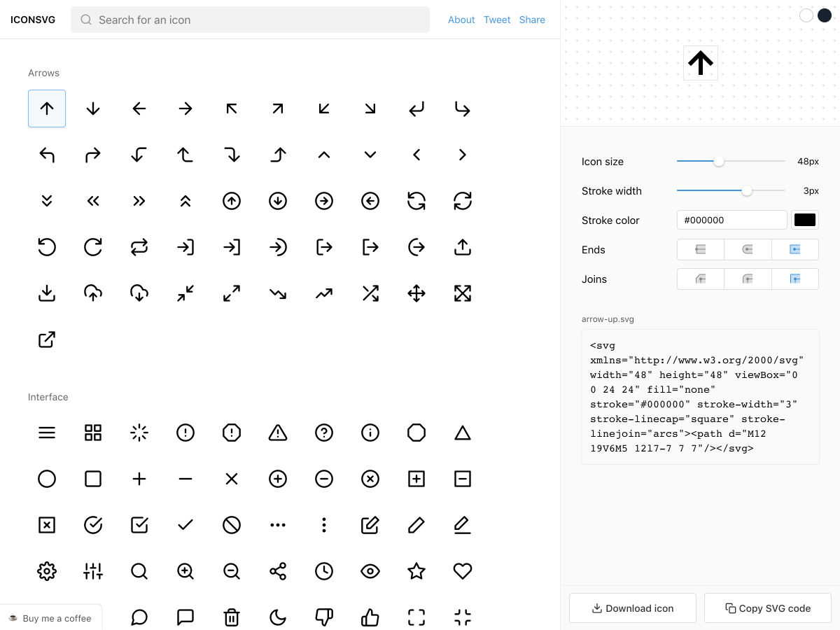The image size is (840, 630).
Task: Copy SVG code to clipboard
Action: [768, 608]
